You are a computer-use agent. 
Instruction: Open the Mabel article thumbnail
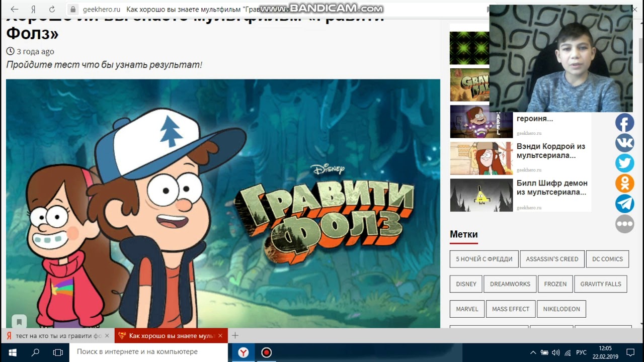[x=481, y=121]
